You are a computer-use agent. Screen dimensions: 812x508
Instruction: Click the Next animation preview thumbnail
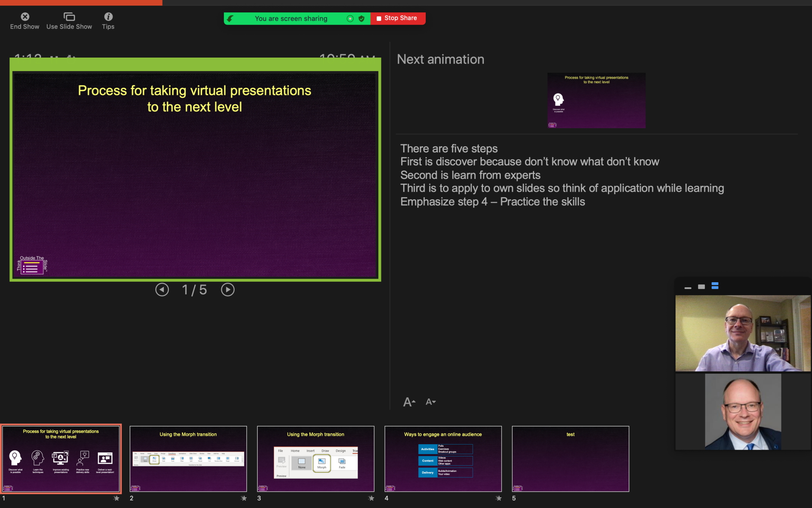click(596, 100)
